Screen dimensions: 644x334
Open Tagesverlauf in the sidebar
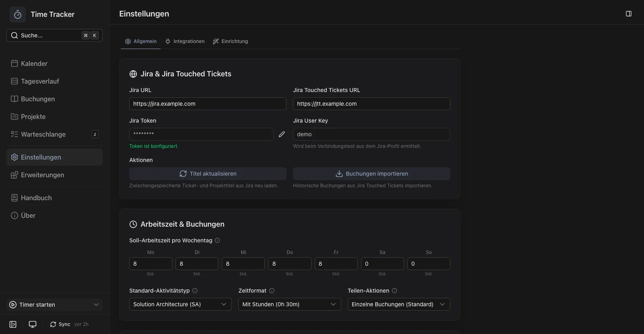coord(54,81)
